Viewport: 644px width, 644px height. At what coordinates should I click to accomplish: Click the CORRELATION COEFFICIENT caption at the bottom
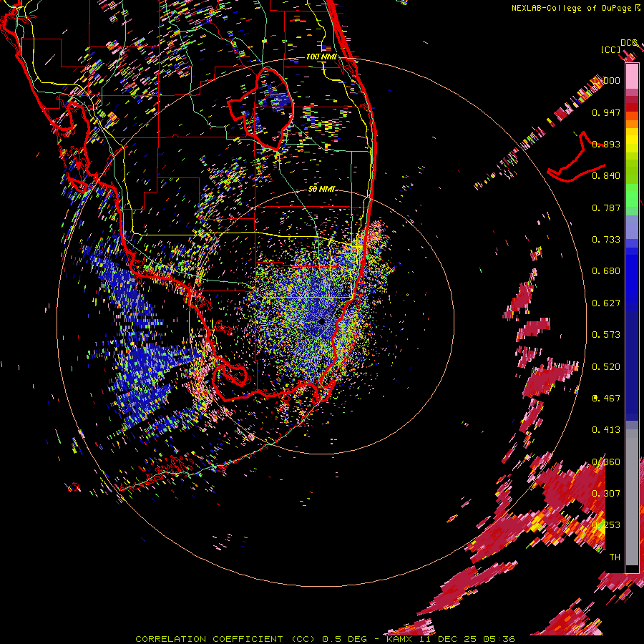pyautogui.click(x=209, y=639)
